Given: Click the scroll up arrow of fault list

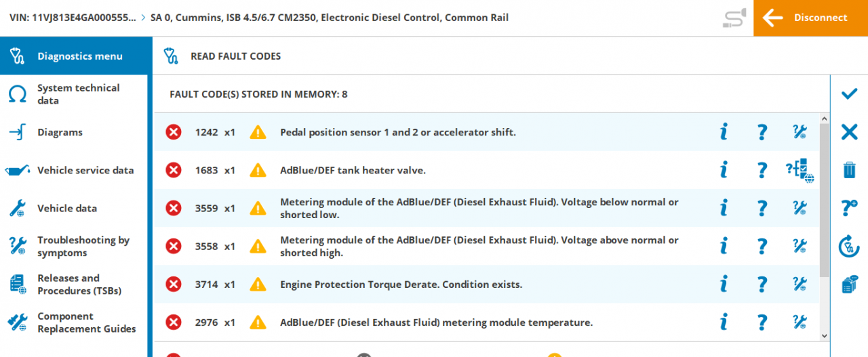Looking at the screenshot, I should pos(825,119).
